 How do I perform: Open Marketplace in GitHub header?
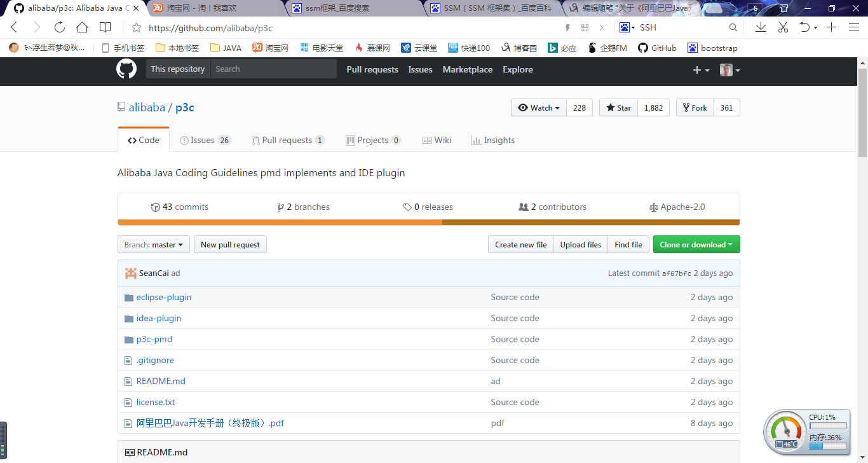pyautogui.click(x=468, y=69)
